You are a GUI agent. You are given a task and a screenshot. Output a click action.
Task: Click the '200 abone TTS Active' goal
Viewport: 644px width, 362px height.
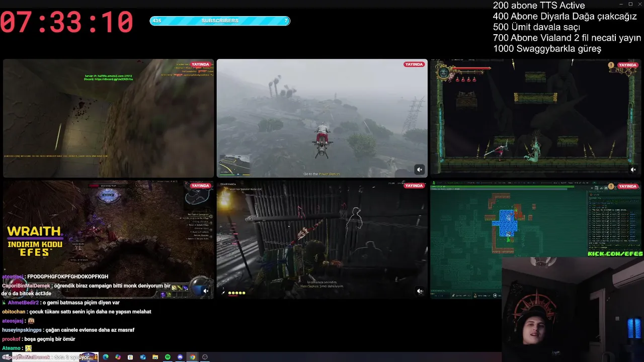539,6
